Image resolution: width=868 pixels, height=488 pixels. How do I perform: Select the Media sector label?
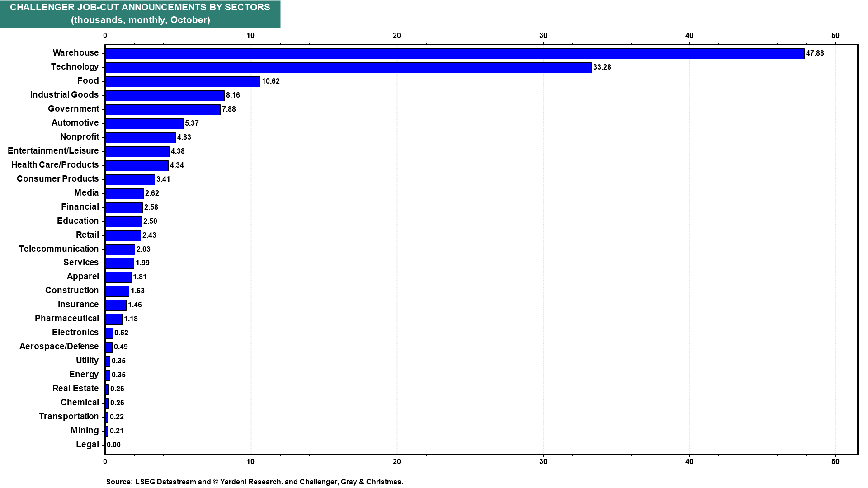pyautogui.click(x=86, y=193)
